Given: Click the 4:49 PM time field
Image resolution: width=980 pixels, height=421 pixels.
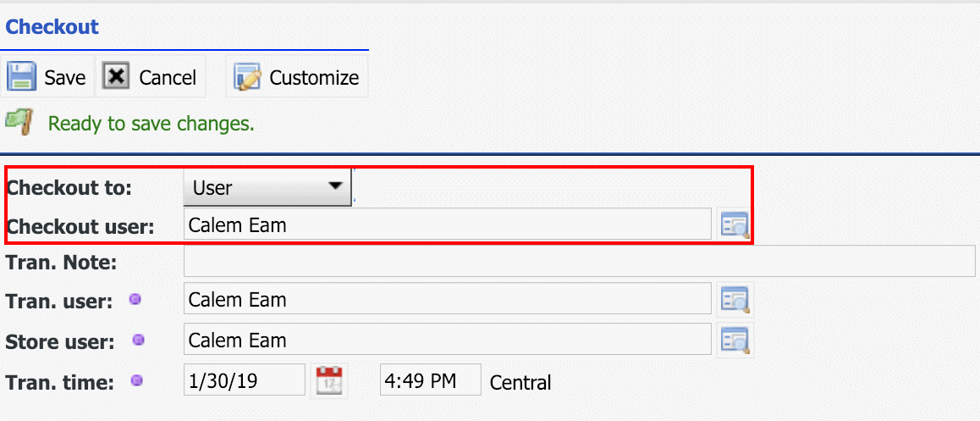Looking at the screenshot, I should pyautogui.click(x=431, y=379).
